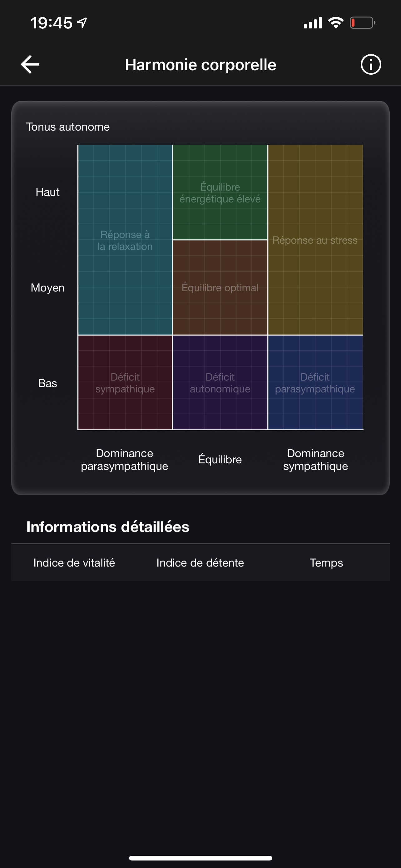The width and height of the screenshot is (401, 868).
Task: Tap the cellular signal bars icon
Action: click(x=313, y=23)
